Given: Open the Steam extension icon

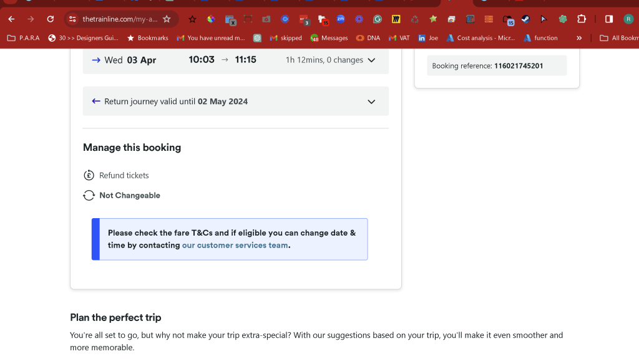Looking at the screenshot, I should 525,19.
